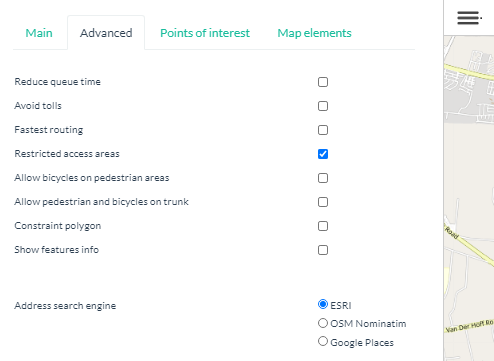Click the Restricted access areas label
The image size is (494, 361).
(67, 154)
